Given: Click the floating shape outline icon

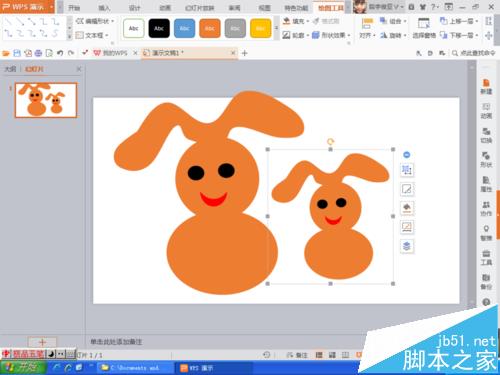Looking at the screenshot, I should tap(407, 189).
